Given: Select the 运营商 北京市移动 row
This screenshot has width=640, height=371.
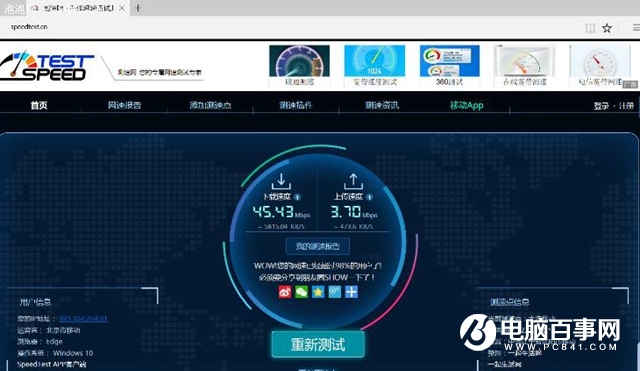Looking at the screenshot, I should tap(49, 330).
